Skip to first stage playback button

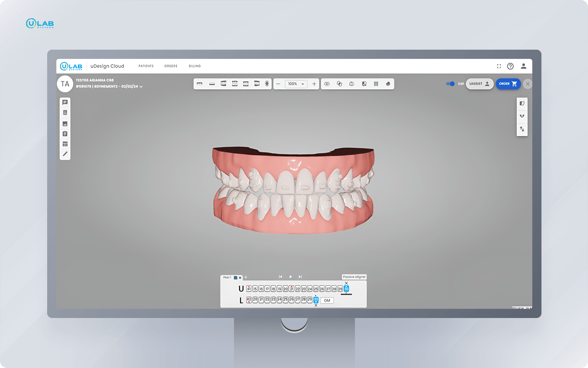click(x=281, y=277)
